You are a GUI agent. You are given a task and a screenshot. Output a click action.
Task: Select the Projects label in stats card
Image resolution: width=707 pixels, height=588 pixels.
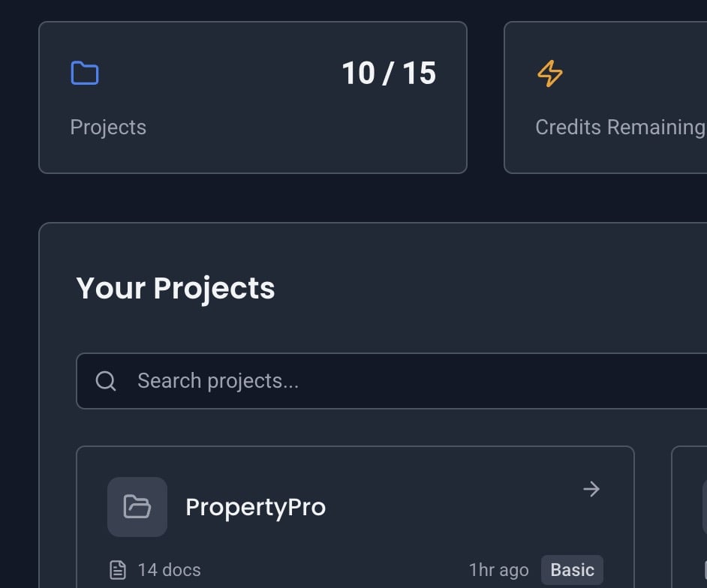click(108, 127)
